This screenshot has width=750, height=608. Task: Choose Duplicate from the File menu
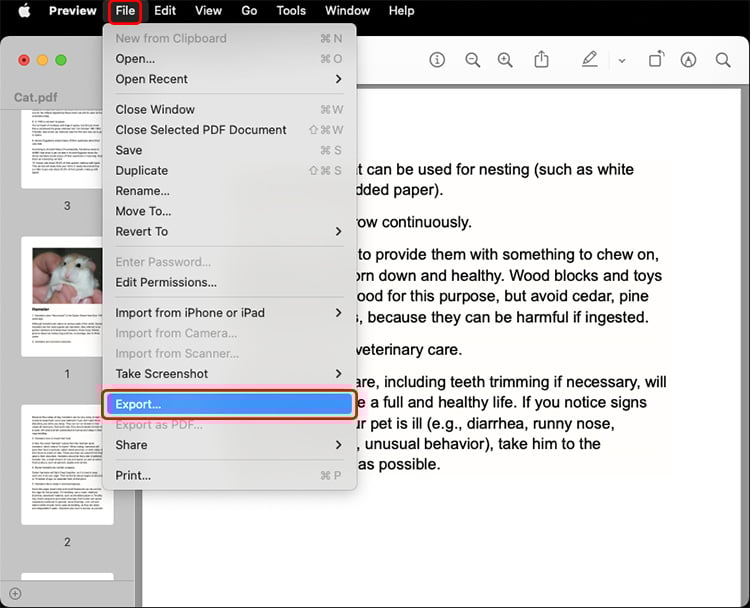230,170
